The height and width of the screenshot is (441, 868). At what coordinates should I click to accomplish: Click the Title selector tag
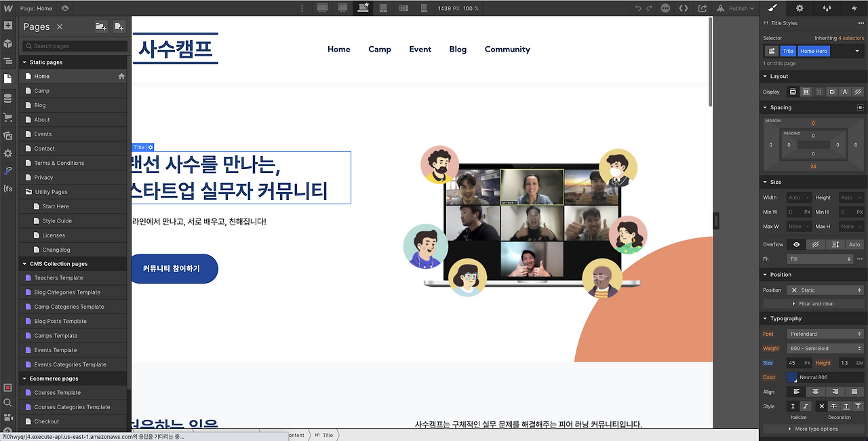pos(788,51)
